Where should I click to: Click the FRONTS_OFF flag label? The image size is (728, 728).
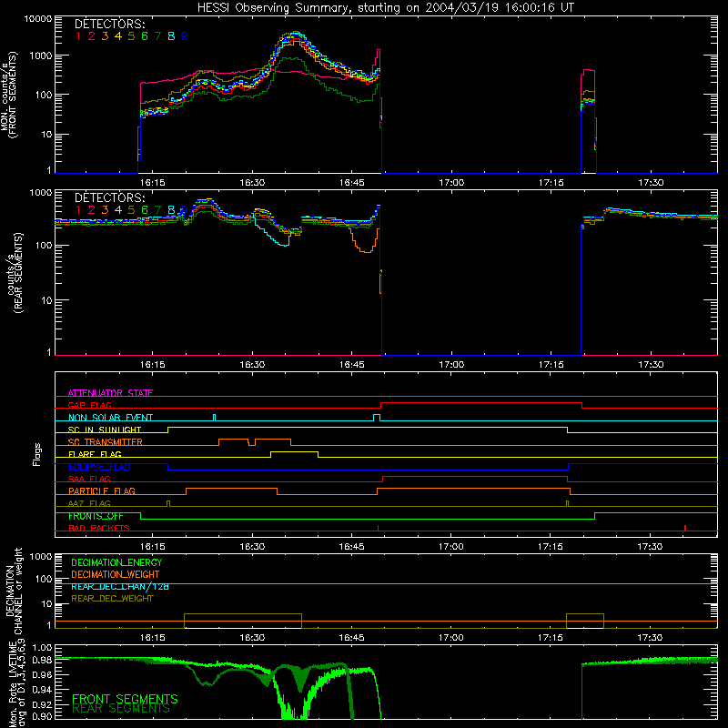pyautogui.click(x=96, y=516)
